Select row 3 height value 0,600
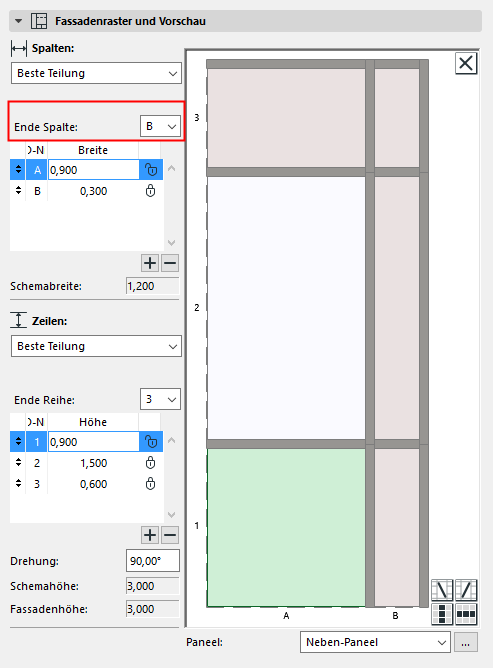 tap(93, 484)
